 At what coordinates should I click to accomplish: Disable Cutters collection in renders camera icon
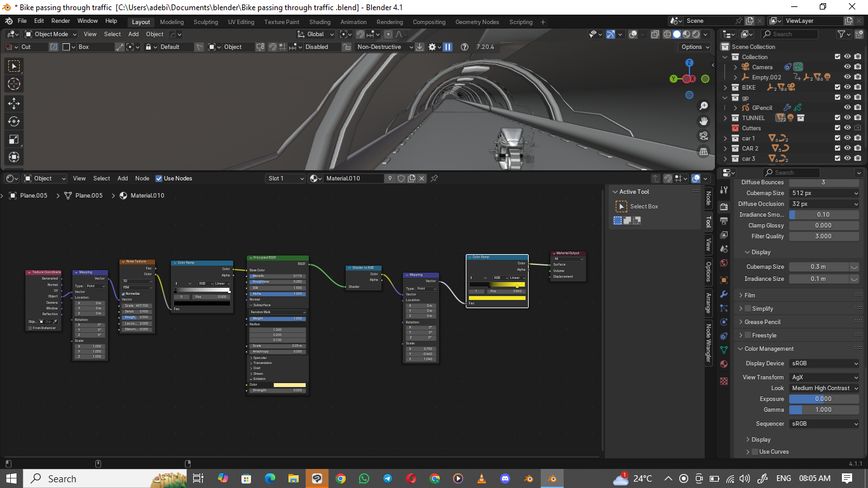[858, 128]
